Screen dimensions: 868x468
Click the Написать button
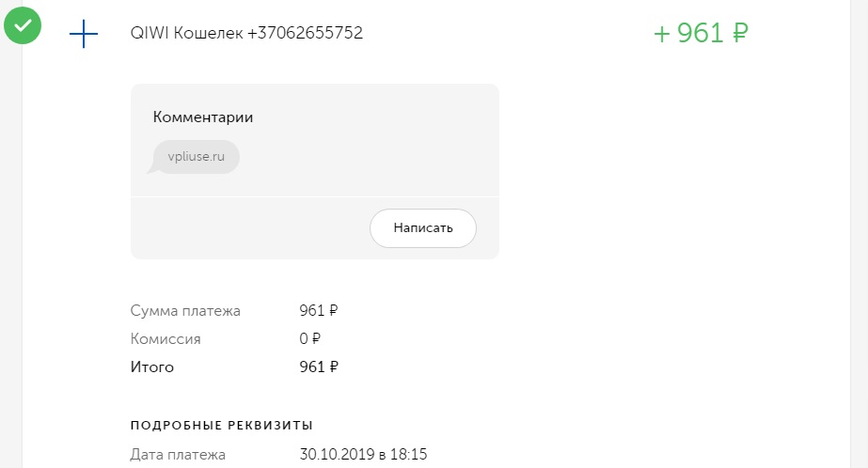[423, 228]
